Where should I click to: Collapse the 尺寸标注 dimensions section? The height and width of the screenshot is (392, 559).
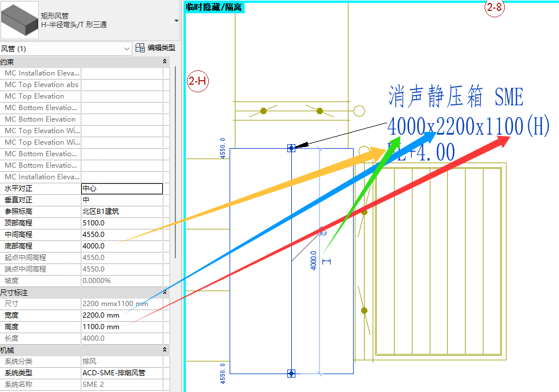tap(165, 292)
